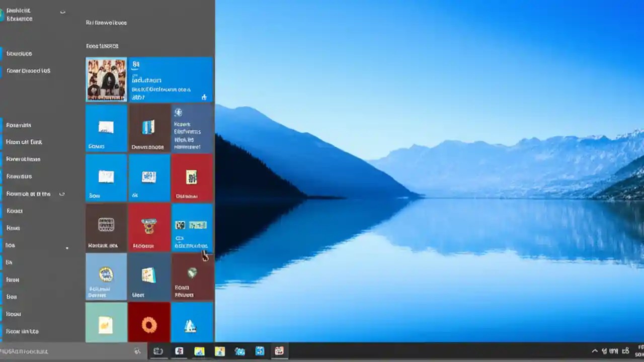Viewport: 644px width, 362px height.
Task: Expand the chevron beside the mid-sidebar list item
Action: click(x=62, y=194)
